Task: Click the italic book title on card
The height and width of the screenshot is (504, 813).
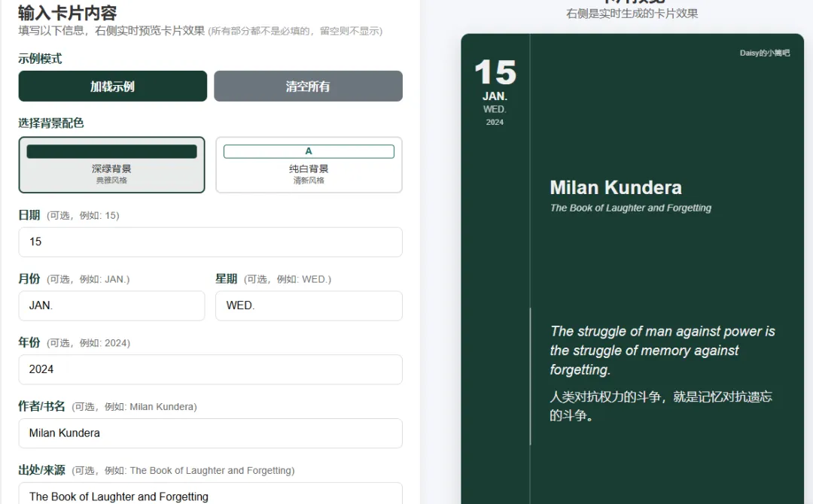Action: [631, 208]
